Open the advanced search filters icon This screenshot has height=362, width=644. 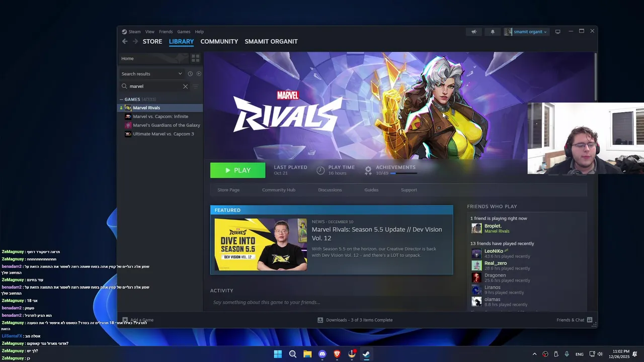point(196,86)
